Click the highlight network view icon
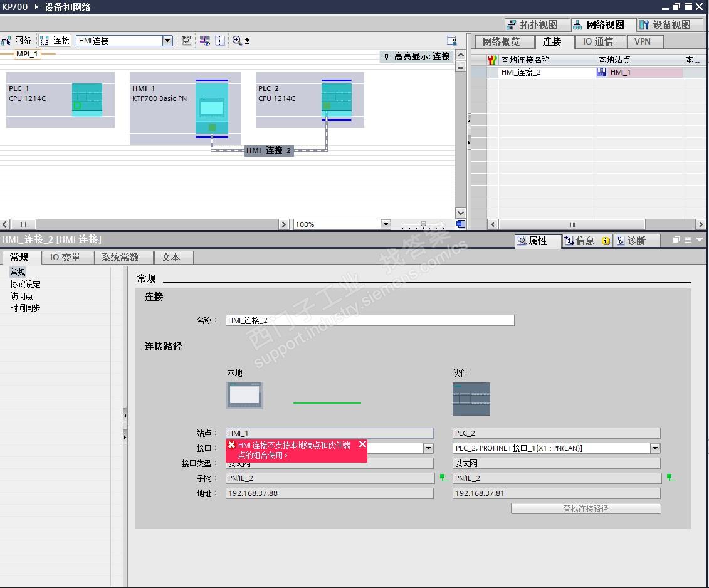This screenshot has height=588, width=709. (205, 41)
